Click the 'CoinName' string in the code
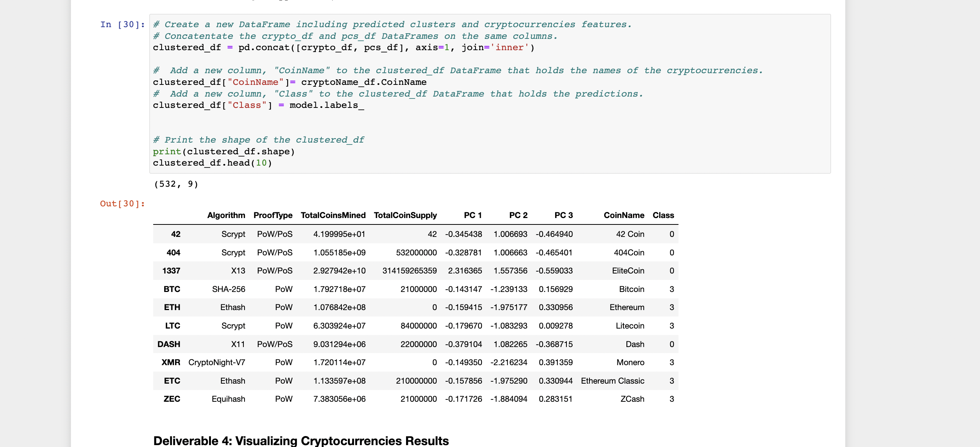The height and width of the screenshot is (447, 980). pyautogui.click(x=255, y=82)
